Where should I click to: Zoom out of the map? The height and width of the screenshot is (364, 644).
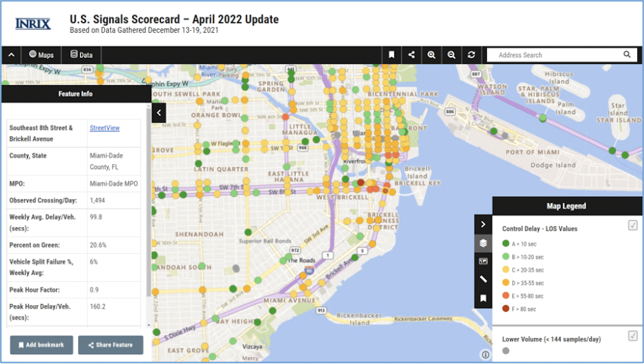pos(451,55)
